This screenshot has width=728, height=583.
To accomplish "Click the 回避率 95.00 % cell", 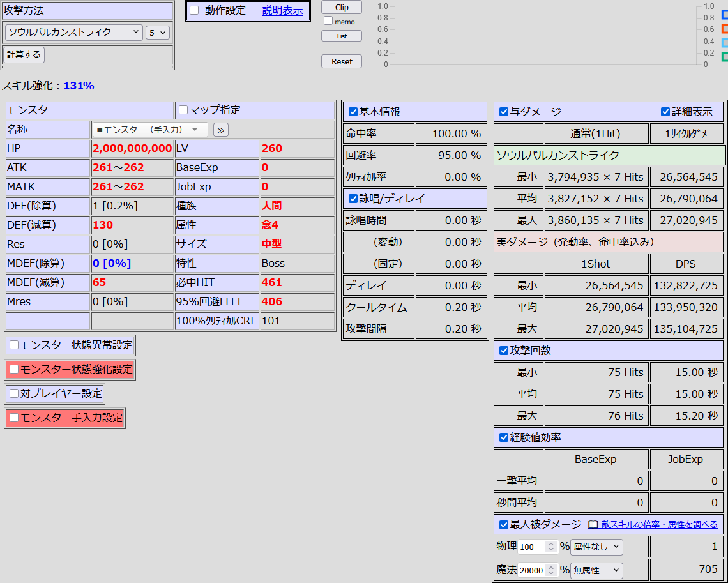I will (x=451, y=155).
